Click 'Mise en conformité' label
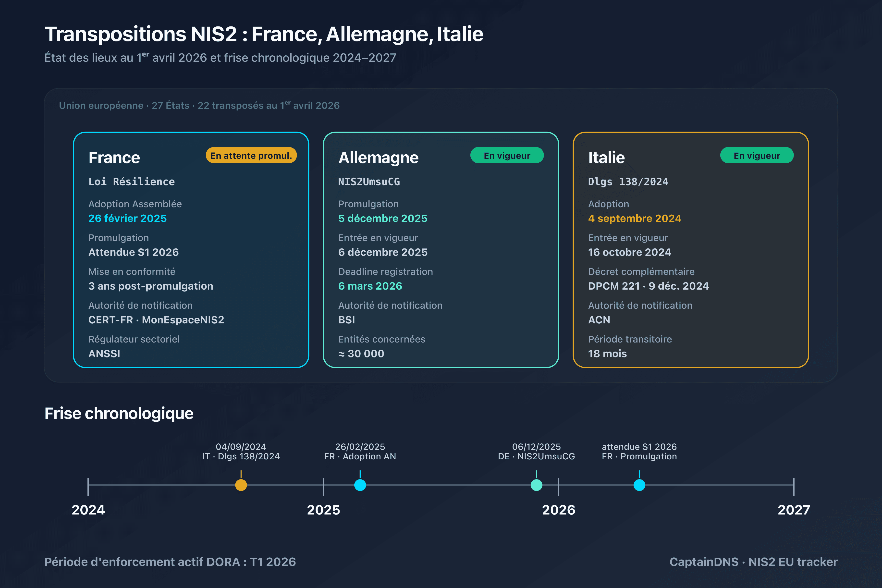Image resolution: width=882 pixels, height=588 pixels. (132, 271)
